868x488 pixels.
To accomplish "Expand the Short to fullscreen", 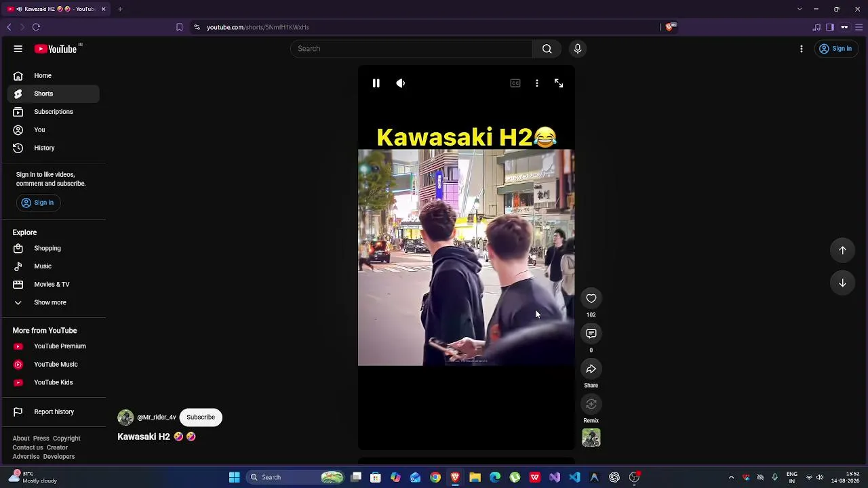I will tap(559, 83).
